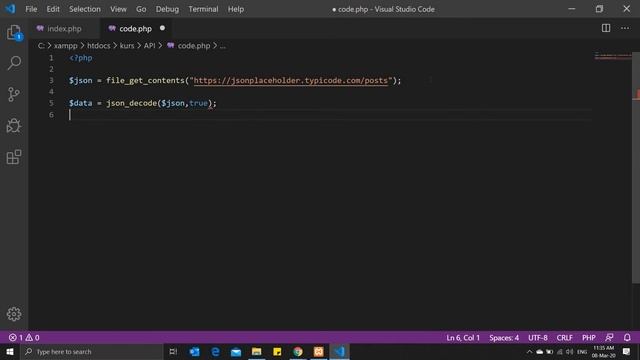
Task: Select the code.php tab
Action: 136,29
